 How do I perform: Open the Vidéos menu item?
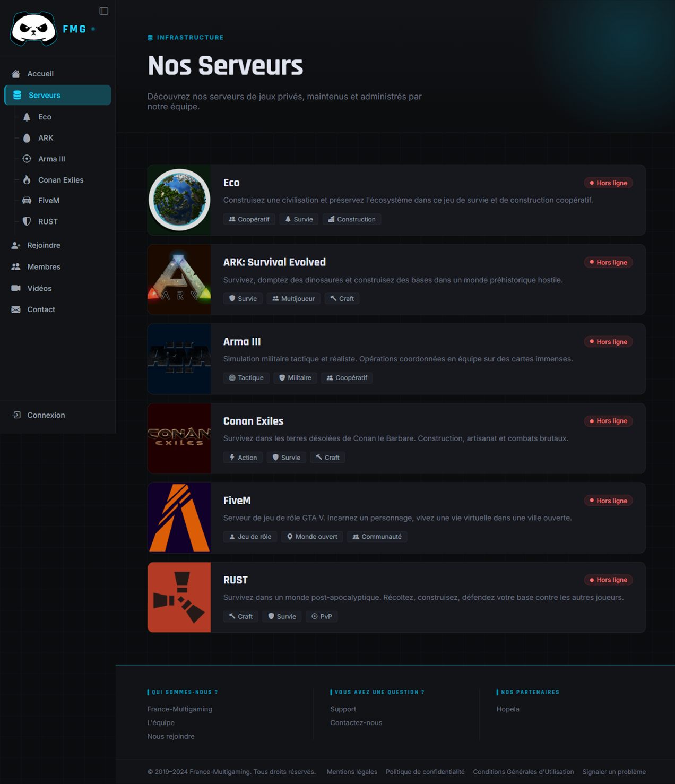point(58,288)
